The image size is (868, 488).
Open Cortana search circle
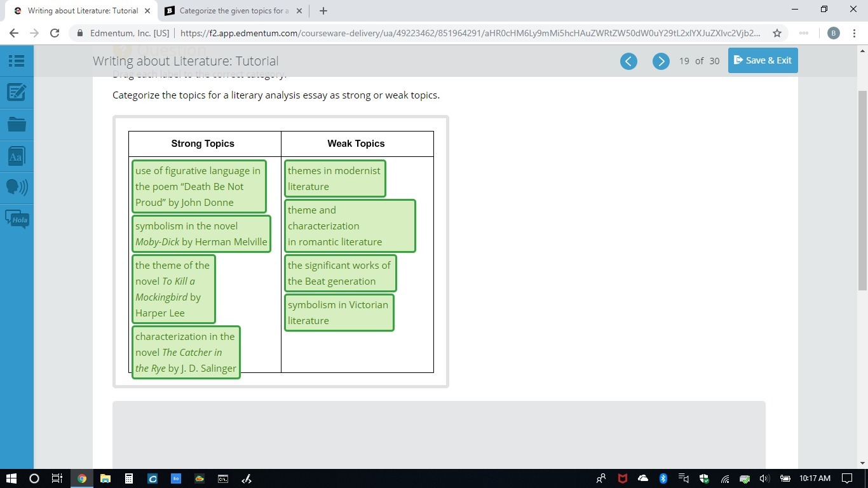coord(34,478)
